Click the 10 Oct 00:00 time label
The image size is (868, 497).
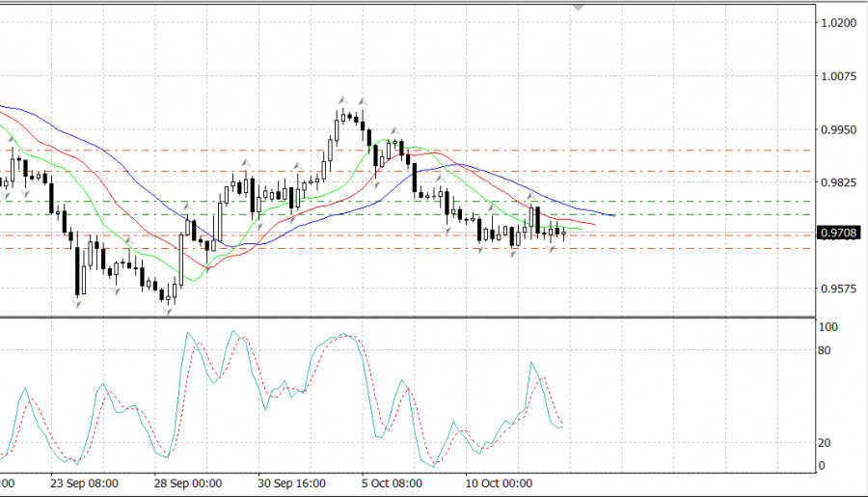[x=498, y=483]
